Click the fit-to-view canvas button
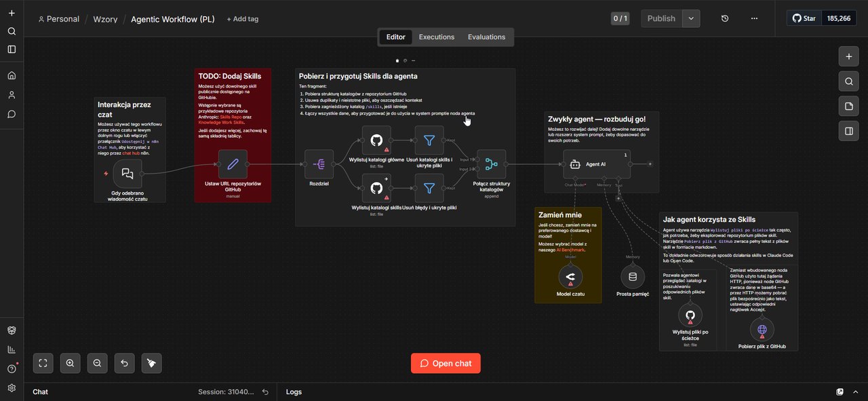 tap(43, 363)
